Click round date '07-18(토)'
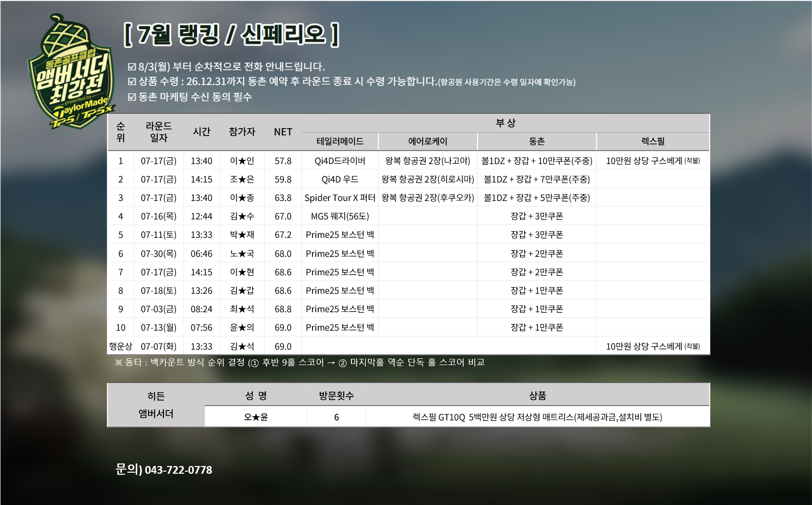Screen dimensions: 812x505 point(159,291)
